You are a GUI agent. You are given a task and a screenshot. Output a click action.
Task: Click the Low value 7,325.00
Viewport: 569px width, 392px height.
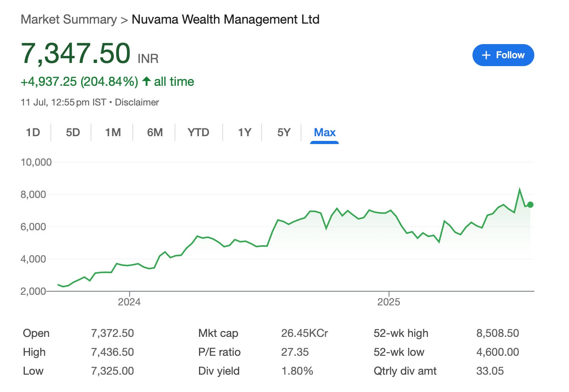(x=112, y=371)
